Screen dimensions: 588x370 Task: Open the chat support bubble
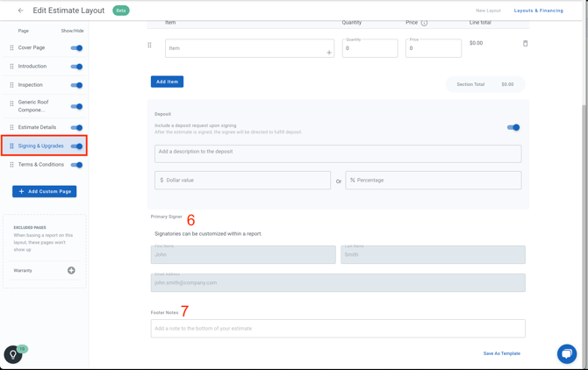[566, 353]
